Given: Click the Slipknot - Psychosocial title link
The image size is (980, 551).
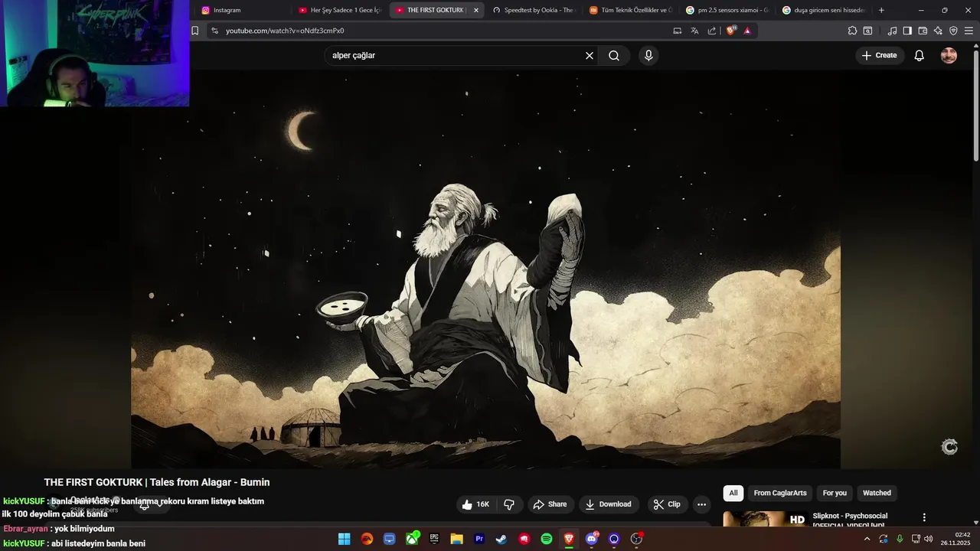Looking at the screenshot, I should [850, 516].
